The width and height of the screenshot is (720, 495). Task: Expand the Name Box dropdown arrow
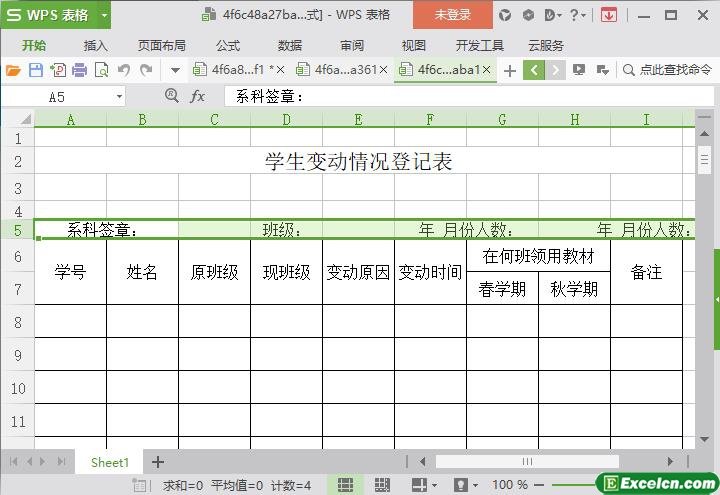pos(119,97)
